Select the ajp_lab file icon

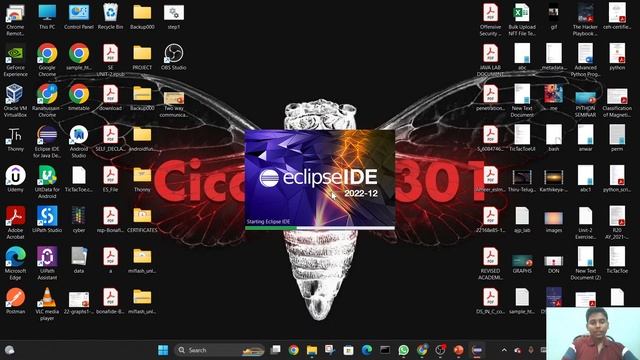(x=522, y=219)
